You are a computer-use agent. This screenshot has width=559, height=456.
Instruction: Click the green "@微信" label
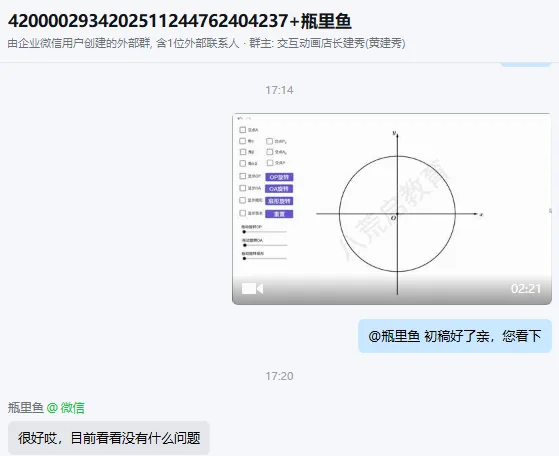(66, 408)
